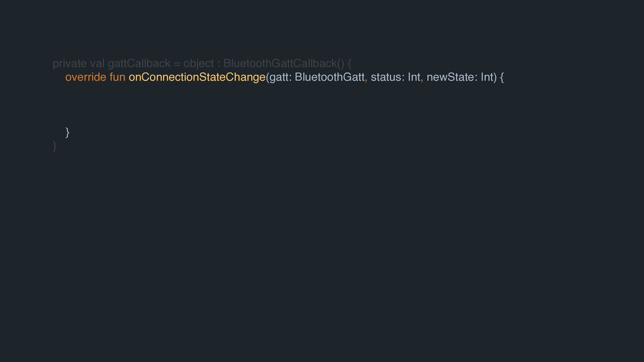Click the 'gatt' parameter name
Image resolution: width=644 pixels, height=362 pixels.
pyautogui.click(x=279, y=77)
